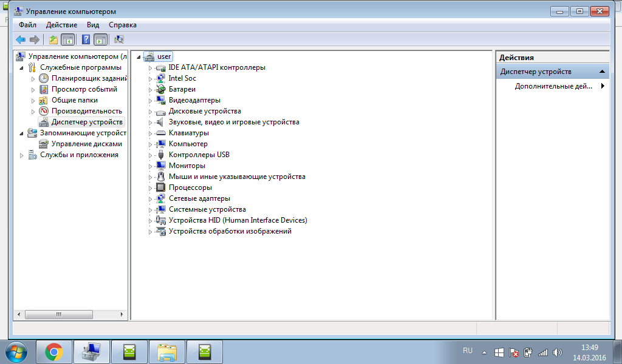Open Дополнительные действия submenu
The width and height of the screenshot is (622, 364).
pyautogui.click(x=553, y=86)
